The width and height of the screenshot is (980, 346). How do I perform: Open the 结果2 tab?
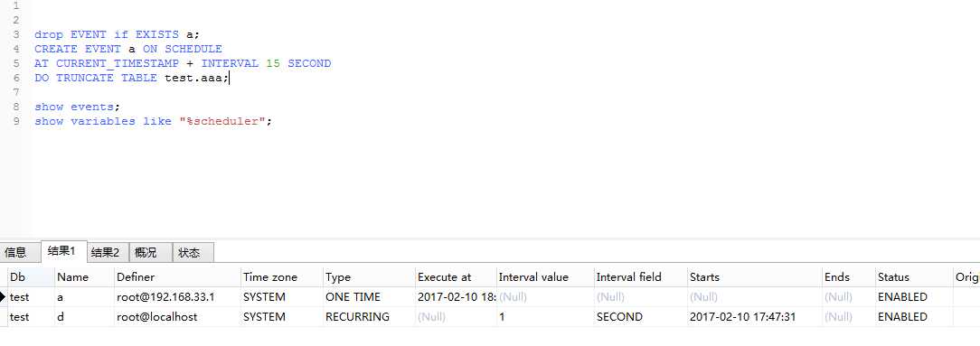click(108, 252)
